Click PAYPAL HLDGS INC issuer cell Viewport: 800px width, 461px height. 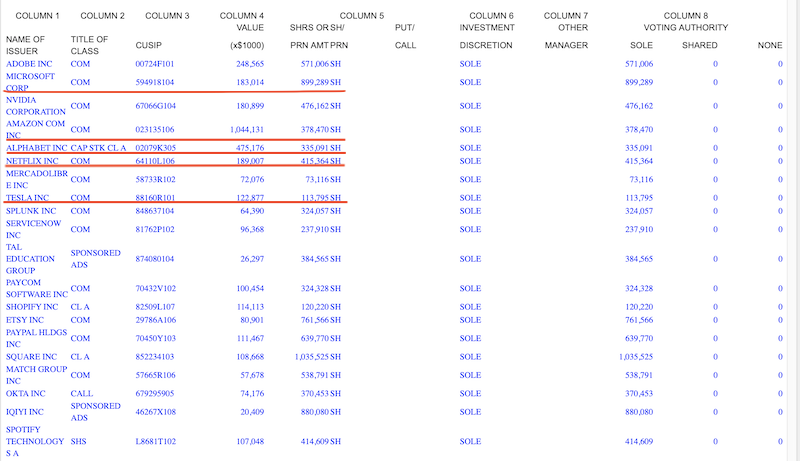coord(36,338)
